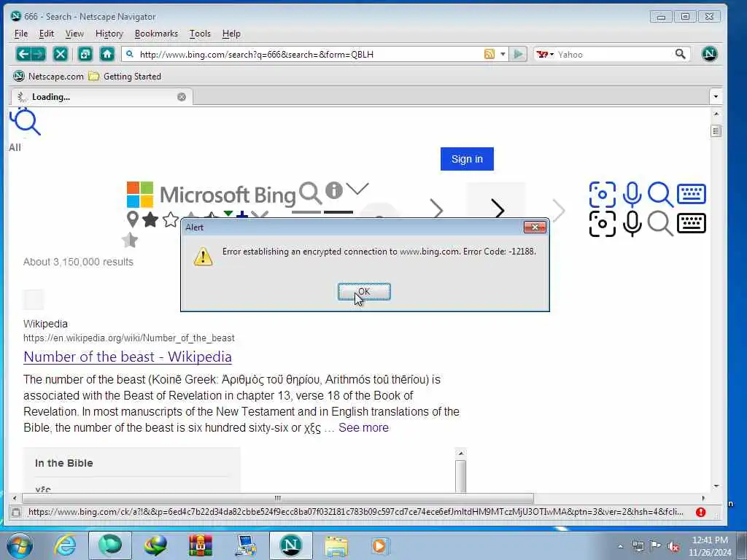Click the red error indicator in status bar
747x560 pixels.
tap(700, 512)
